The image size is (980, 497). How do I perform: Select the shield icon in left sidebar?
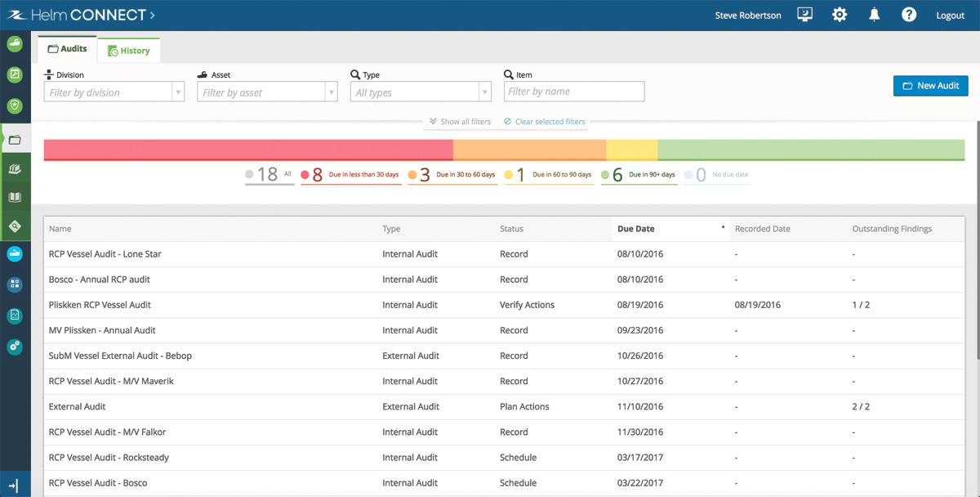tap(15, 105)
